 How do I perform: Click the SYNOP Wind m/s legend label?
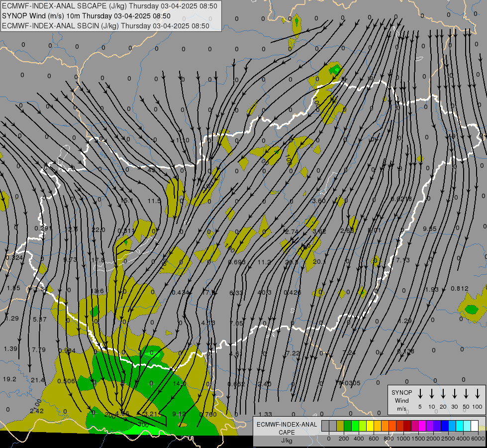click(x=401, y=401)
